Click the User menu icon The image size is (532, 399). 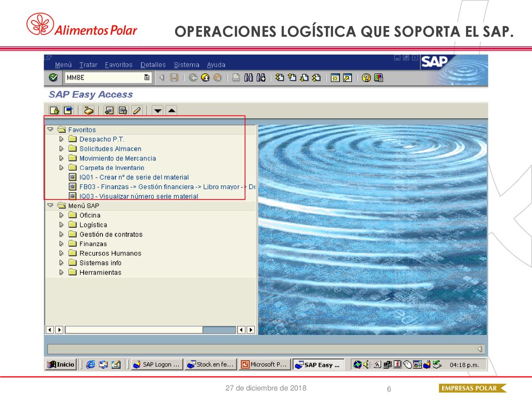click(54, 110)
